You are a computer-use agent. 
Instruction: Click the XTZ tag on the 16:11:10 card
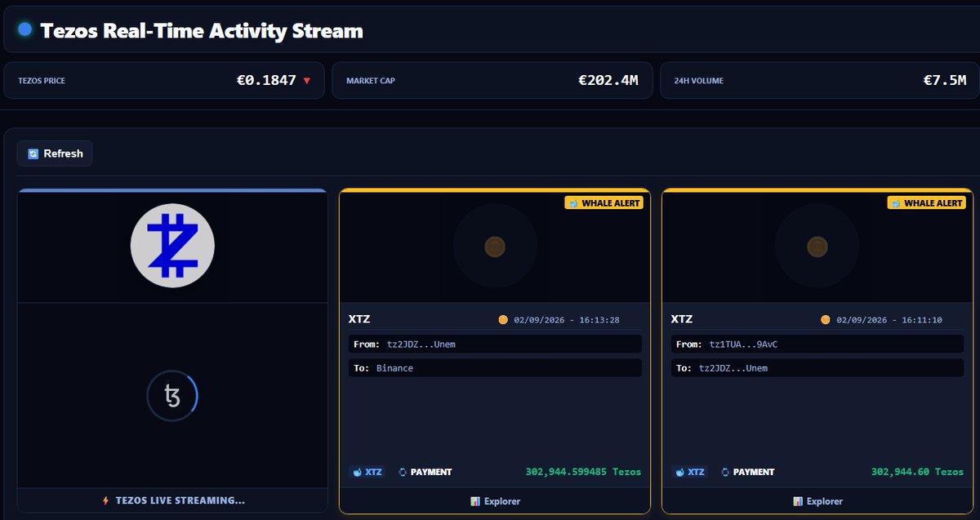tap(689, 472)
